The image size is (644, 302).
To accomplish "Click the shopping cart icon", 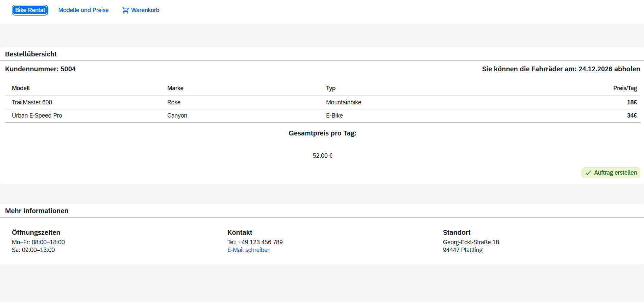I will pos(125,10).
